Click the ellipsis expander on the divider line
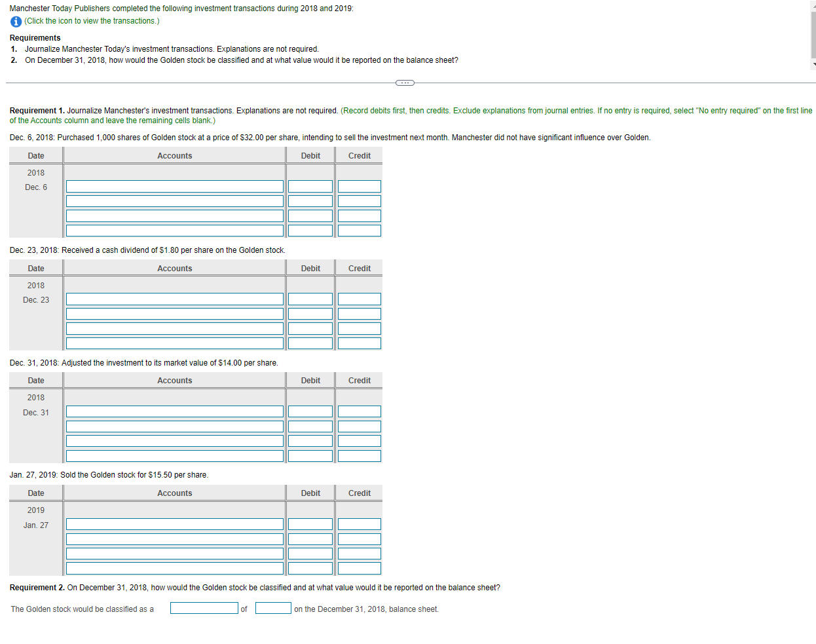This screenshot has height=644, width=816. coord(405,83)
